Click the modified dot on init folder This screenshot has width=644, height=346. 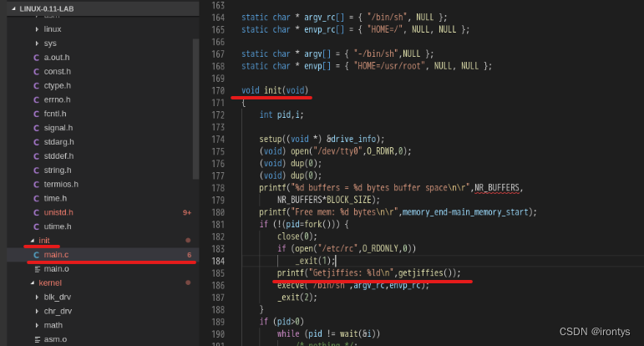[188, 241]
